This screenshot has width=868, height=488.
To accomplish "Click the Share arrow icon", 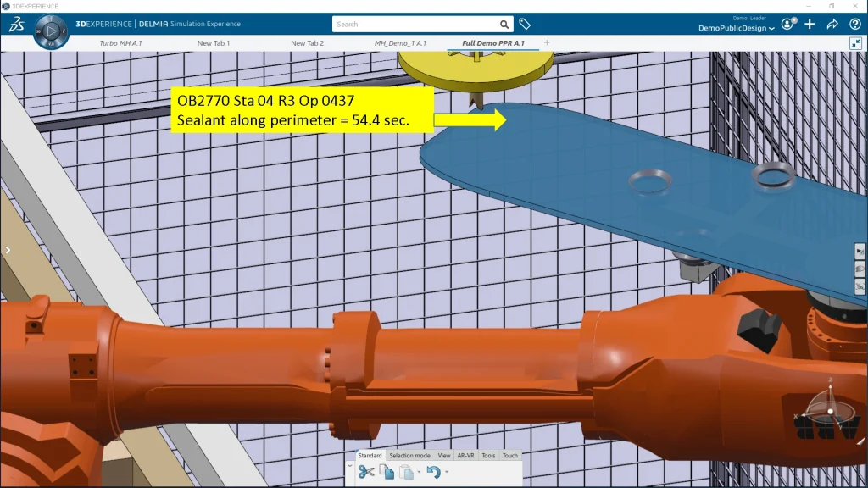I will point(832,25).
